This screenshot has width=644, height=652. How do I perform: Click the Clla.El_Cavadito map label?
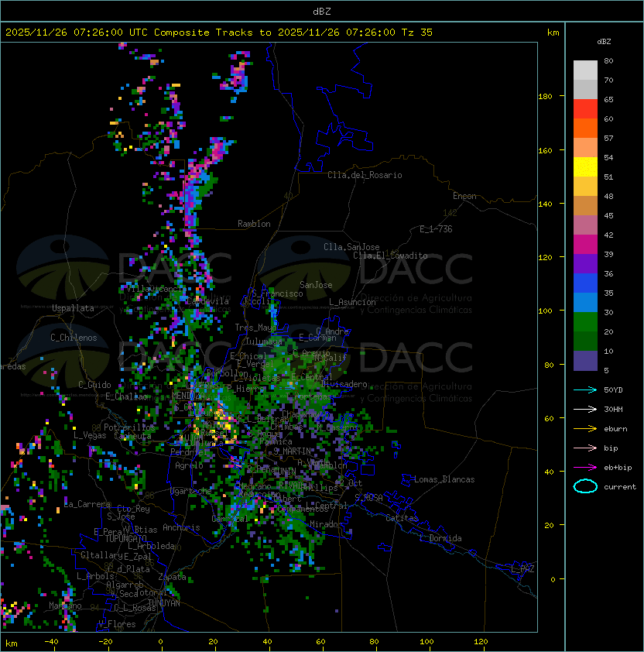click(390, 256)
